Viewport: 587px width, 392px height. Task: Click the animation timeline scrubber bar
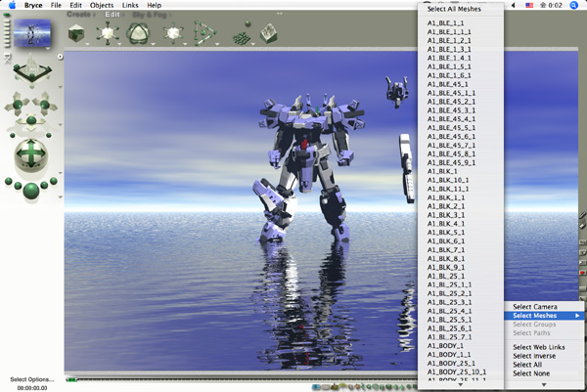coord(242,379)
